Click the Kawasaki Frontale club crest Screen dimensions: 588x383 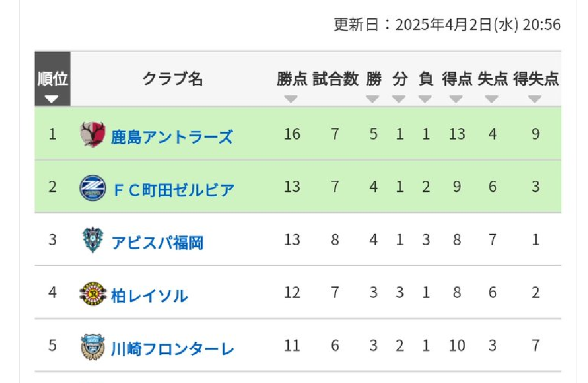pyautogui.click(x=93, y=347)
